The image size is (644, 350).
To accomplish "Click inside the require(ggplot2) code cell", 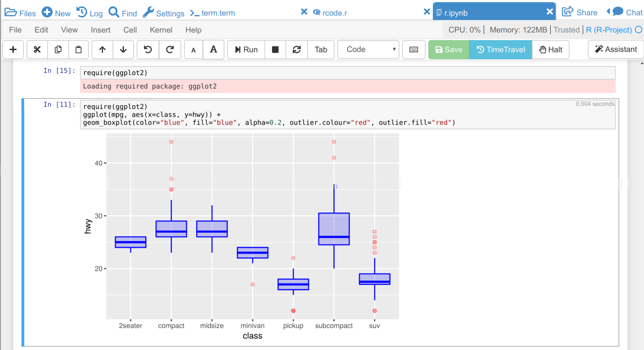I will point(345,73).
